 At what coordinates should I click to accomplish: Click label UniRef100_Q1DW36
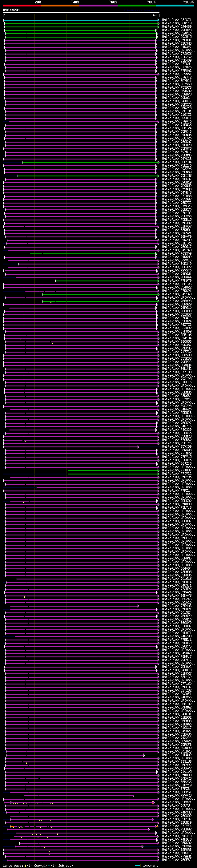coord(176,125)
